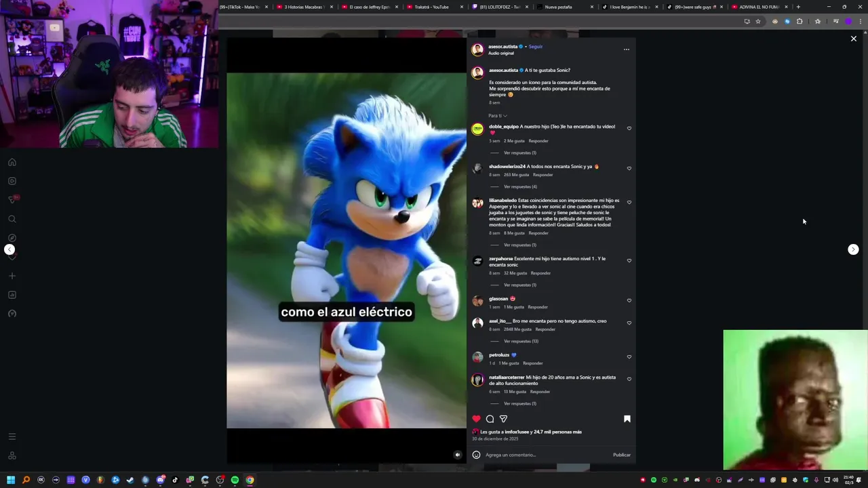Open Instagram explore compass icon

click(x=12, y=238)
